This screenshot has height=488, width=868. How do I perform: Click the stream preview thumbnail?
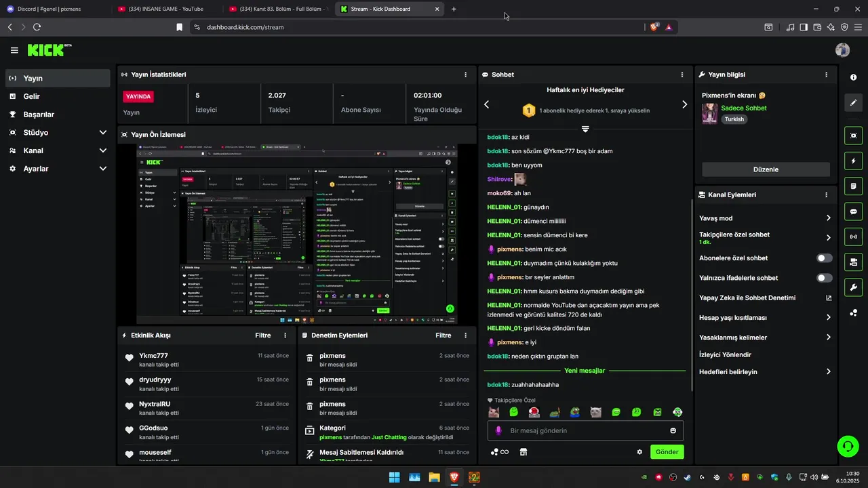(297, 234)
